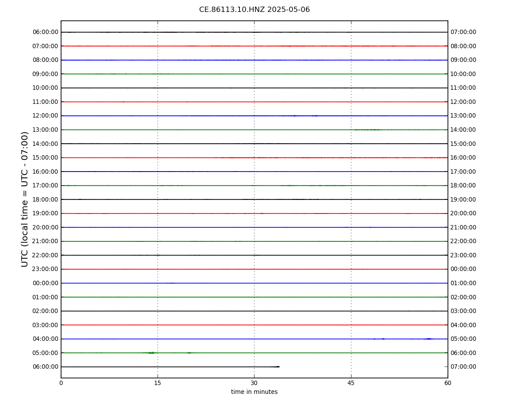Click right-axis end label 05:00:00

(x=463, y=339)
